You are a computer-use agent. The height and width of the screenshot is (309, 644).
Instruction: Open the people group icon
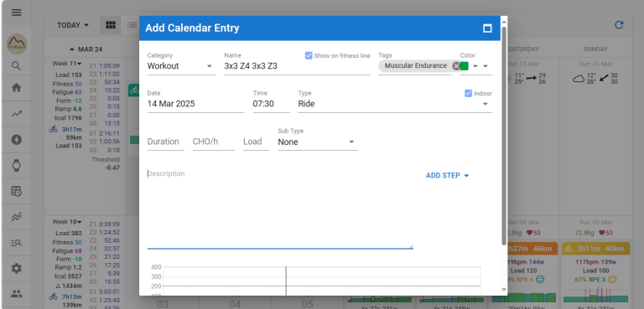[17, 294]
